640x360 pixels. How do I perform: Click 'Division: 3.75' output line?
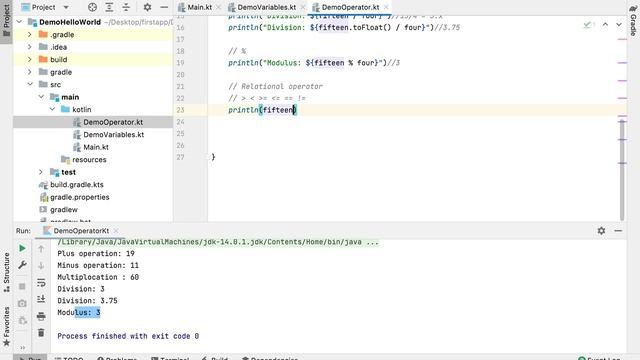coord(87,301)
